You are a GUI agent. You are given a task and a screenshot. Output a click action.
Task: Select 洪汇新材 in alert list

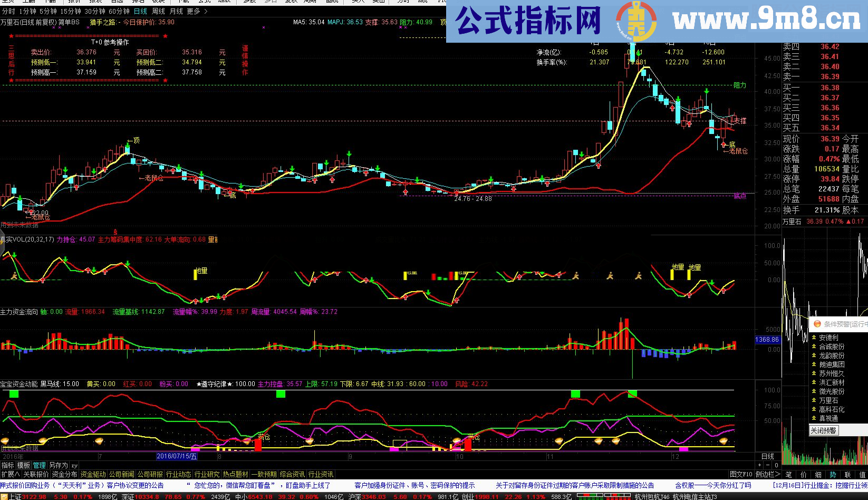(831, 382)
